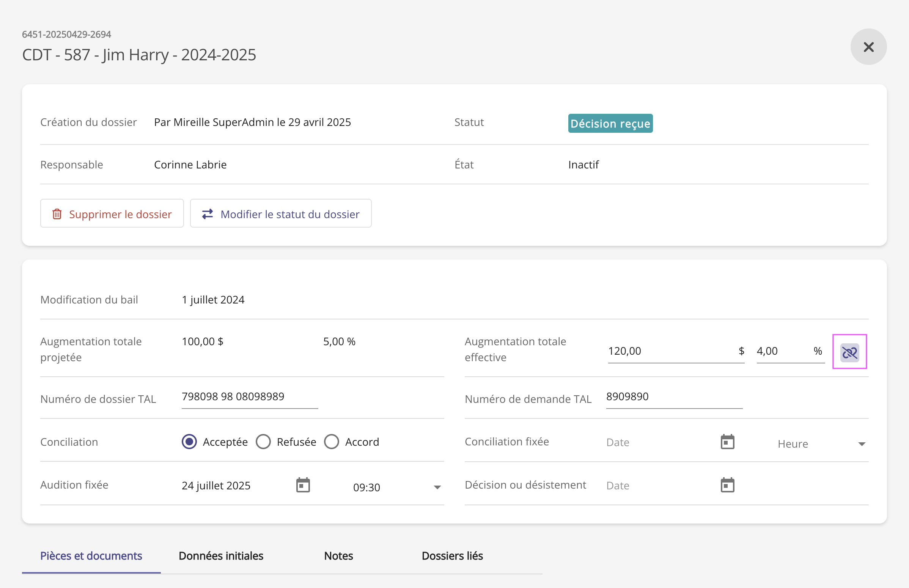Click the trash icon on Supprimer button
This screenshot has width=909, height=588.
(x=57, y=214)
